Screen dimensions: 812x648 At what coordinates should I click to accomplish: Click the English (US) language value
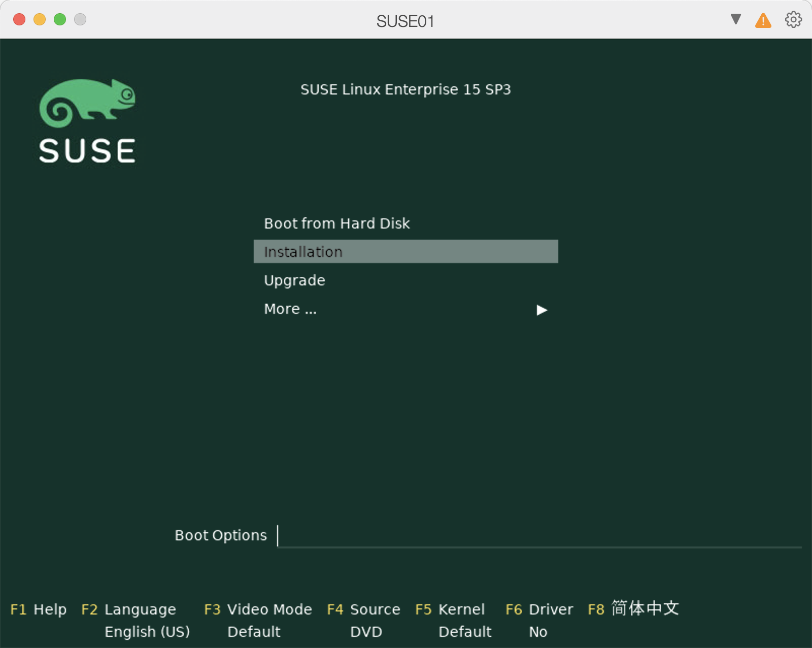click(x=147, y=632)
